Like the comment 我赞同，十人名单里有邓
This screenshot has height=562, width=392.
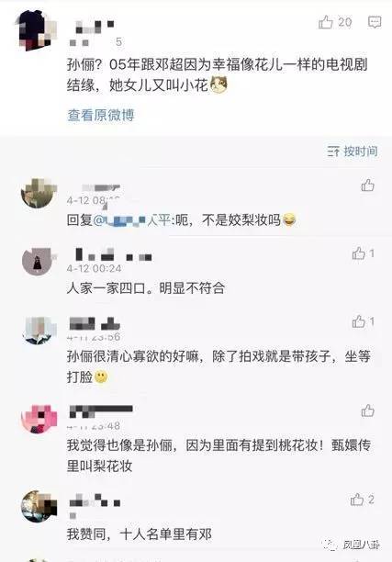click(x=362, y=500)
